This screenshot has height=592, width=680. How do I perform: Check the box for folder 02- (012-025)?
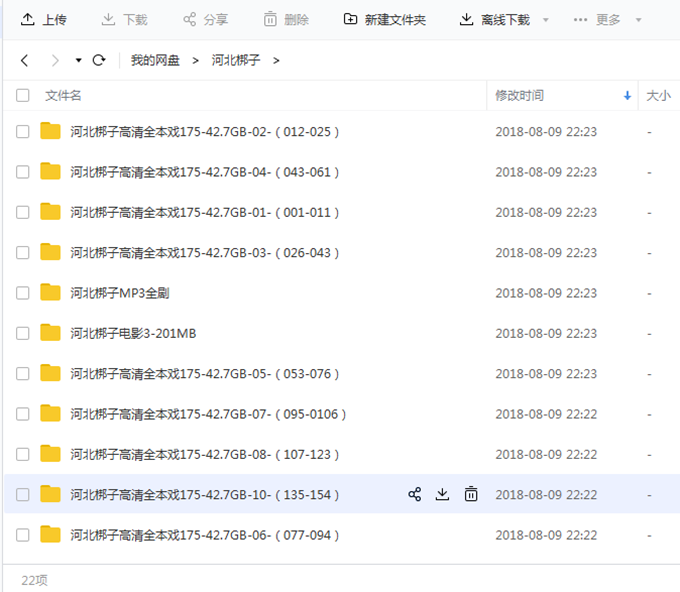[23, 131]
